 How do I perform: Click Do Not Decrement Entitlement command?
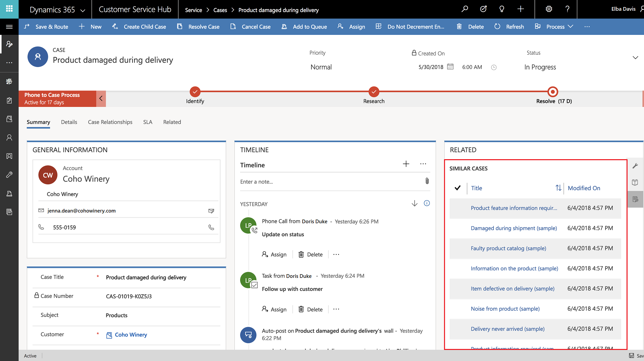click(x=410, y=26)
